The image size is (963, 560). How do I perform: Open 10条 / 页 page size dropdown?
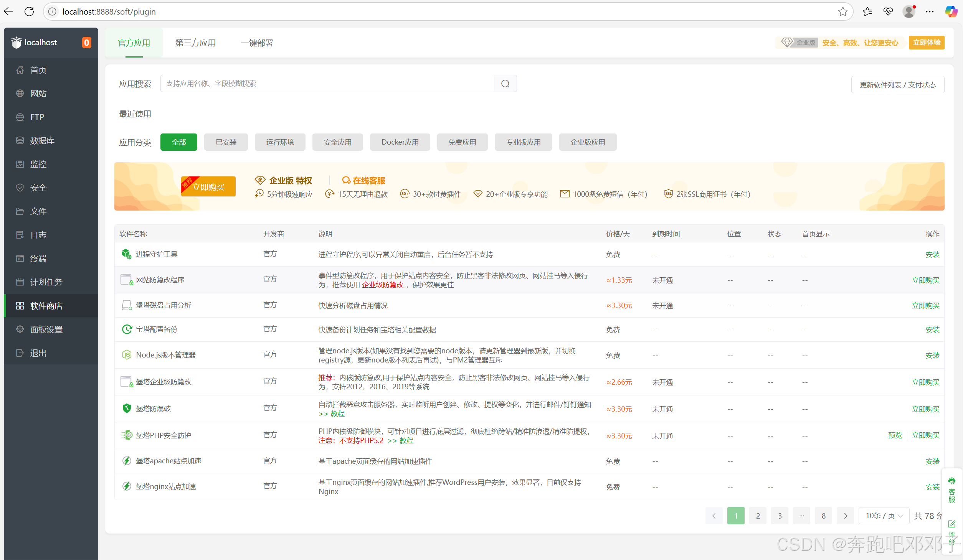[x=884, y=516]
